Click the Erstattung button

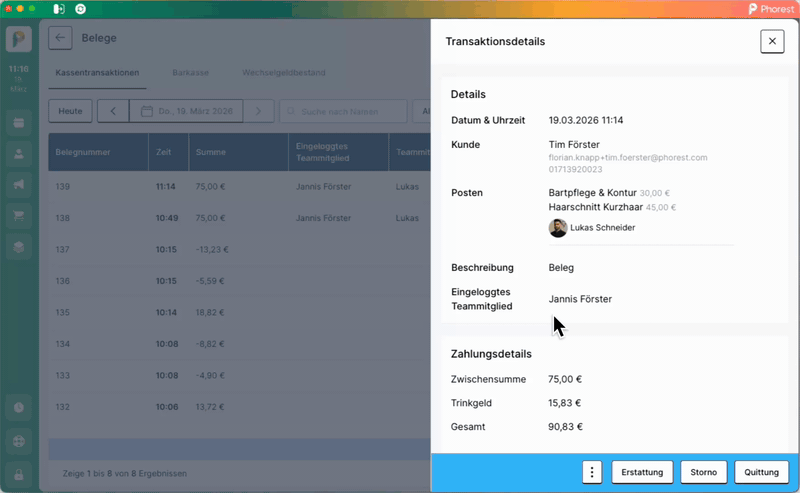click(642, 472)
